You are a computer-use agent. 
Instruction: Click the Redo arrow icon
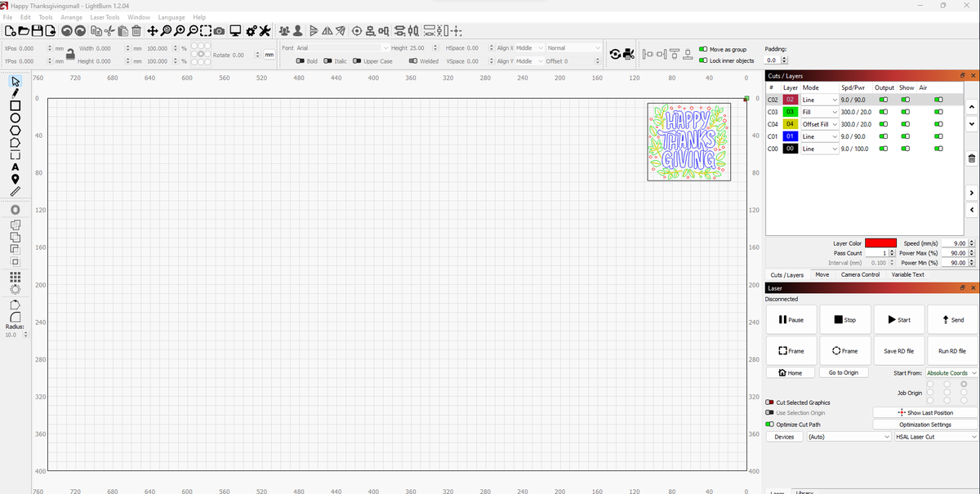tap(82, 31)
